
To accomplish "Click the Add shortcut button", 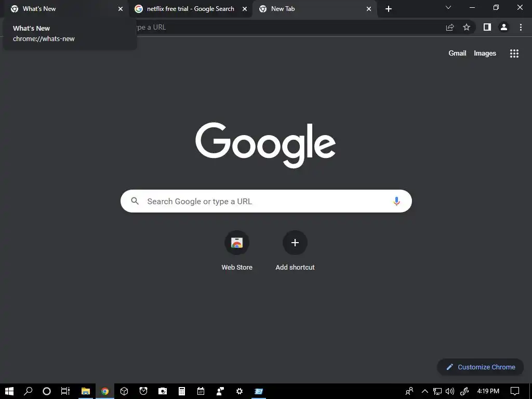I will 295,251.
